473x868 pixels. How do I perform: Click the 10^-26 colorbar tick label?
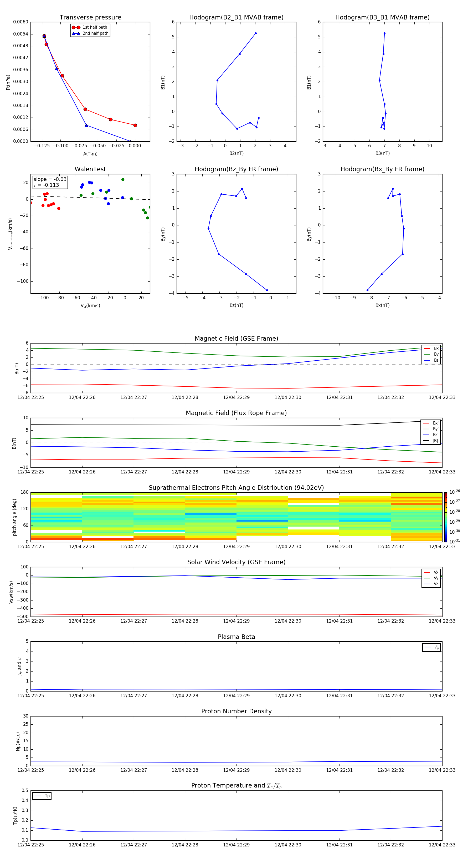455,492
